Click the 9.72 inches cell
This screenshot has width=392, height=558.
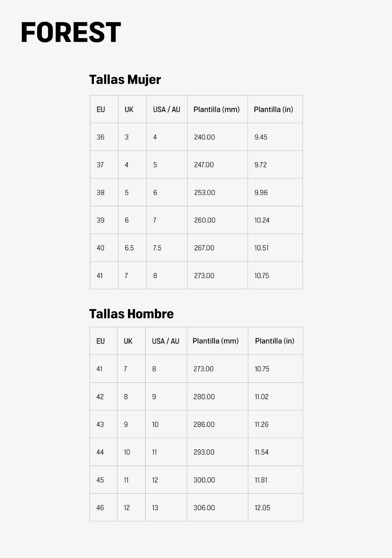[275, 165]
